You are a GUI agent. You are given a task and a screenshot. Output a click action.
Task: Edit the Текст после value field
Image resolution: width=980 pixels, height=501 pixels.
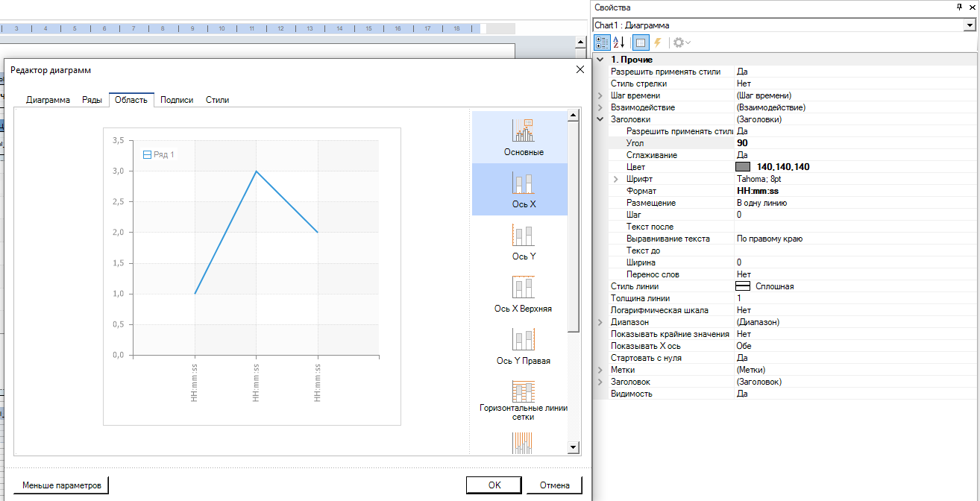(855, 227)
